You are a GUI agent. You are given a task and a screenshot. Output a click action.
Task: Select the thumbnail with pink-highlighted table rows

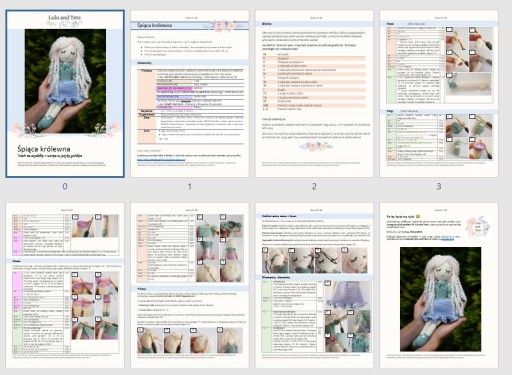click(65, 285)
